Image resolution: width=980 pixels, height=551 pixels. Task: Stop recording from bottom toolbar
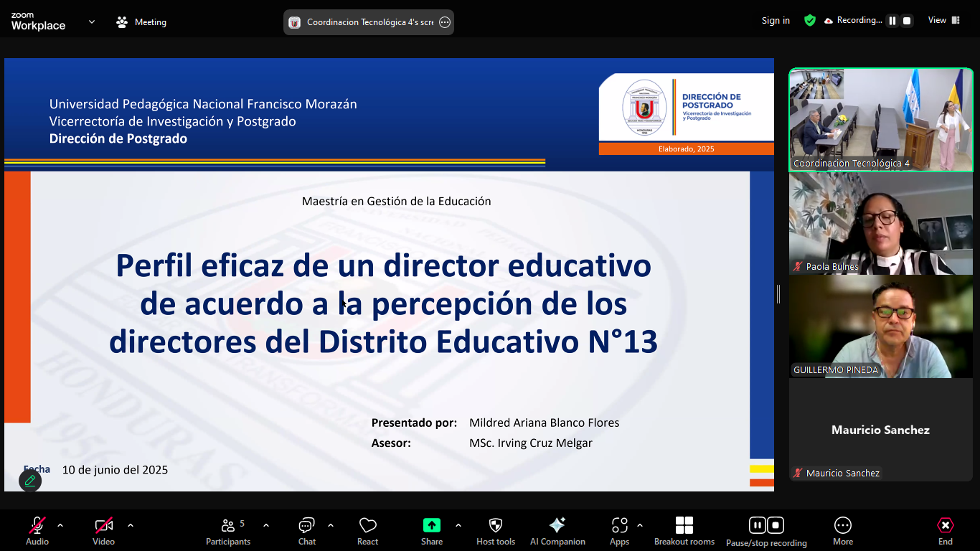click(x=776, y=525)
